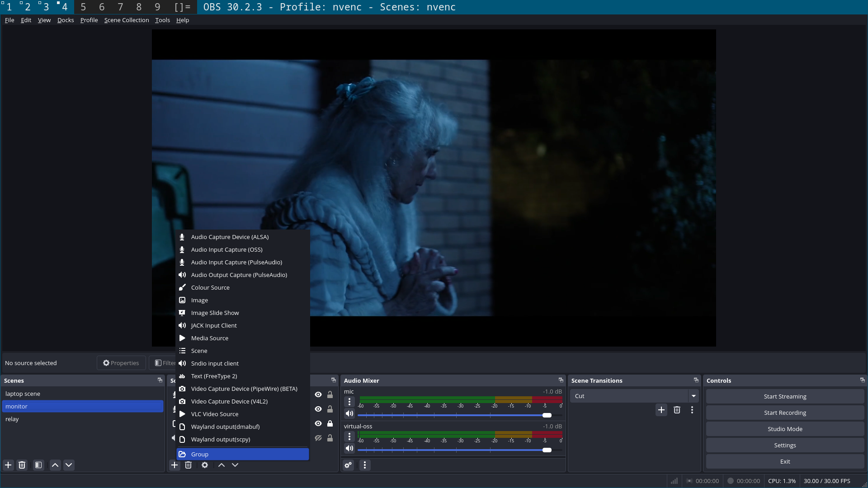
Task: Remove selected scene with trash icon
Action: click(22, 465)
